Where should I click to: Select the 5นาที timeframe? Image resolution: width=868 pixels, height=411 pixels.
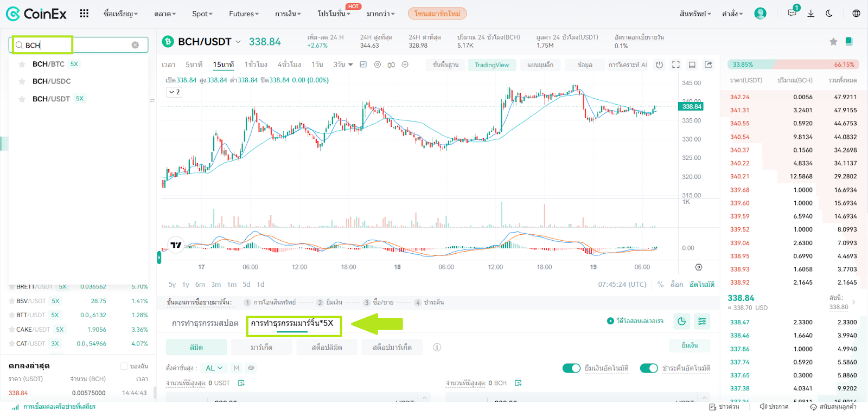tap(194, 65)
